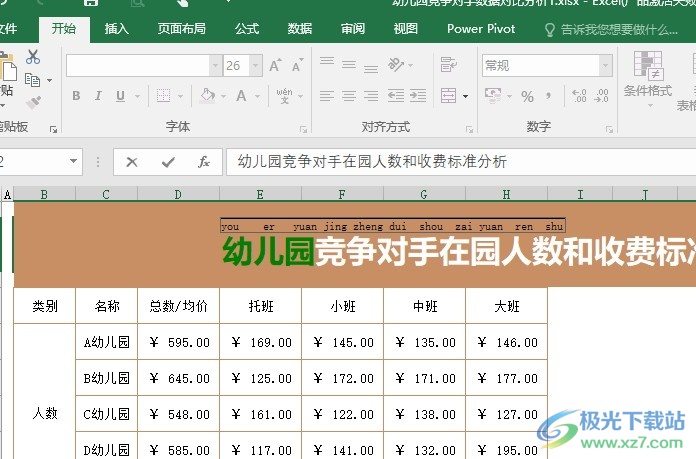The image size is (696, 459).
Task: Cancel the formula bar entry with X
Action: point(131,162)
